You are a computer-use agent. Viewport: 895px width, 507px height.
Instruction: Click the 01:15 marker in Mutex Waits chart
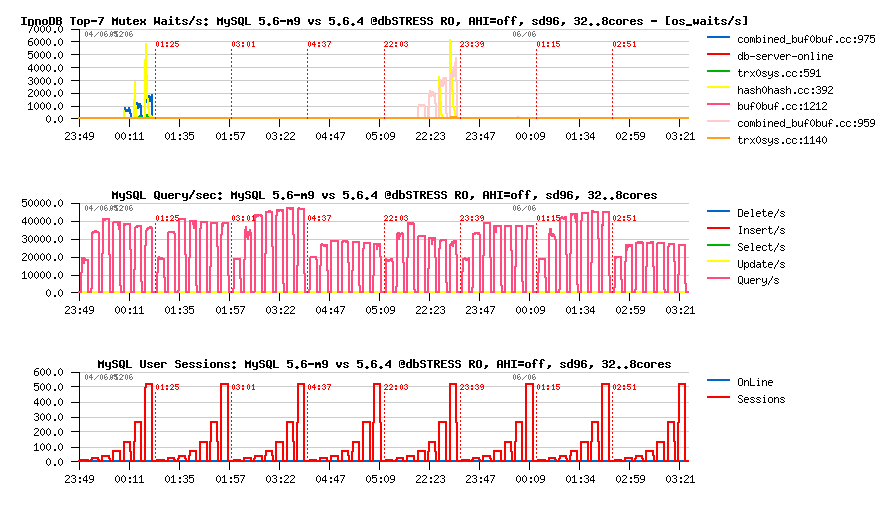[x=549, y=44]
